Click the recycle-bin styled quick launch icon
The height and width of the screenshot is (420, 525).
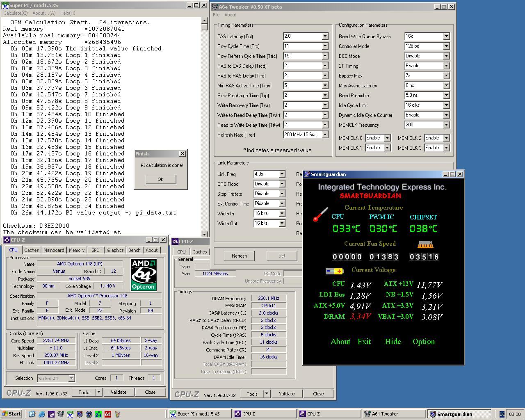(117, 414)
